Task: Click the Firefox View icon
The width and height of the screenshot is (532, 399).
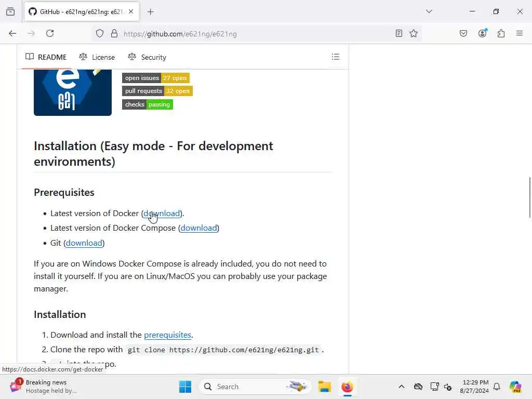Action: pos(10,11)
